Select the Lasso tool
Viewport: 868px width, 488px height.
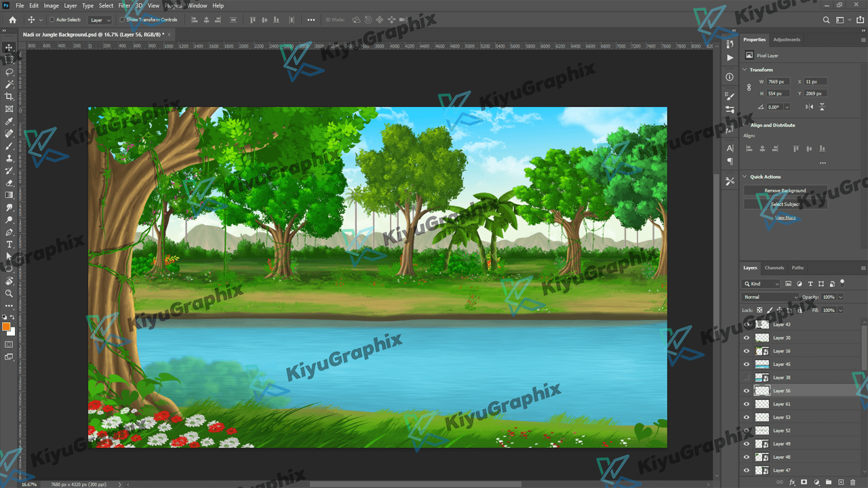pos(9,72)
